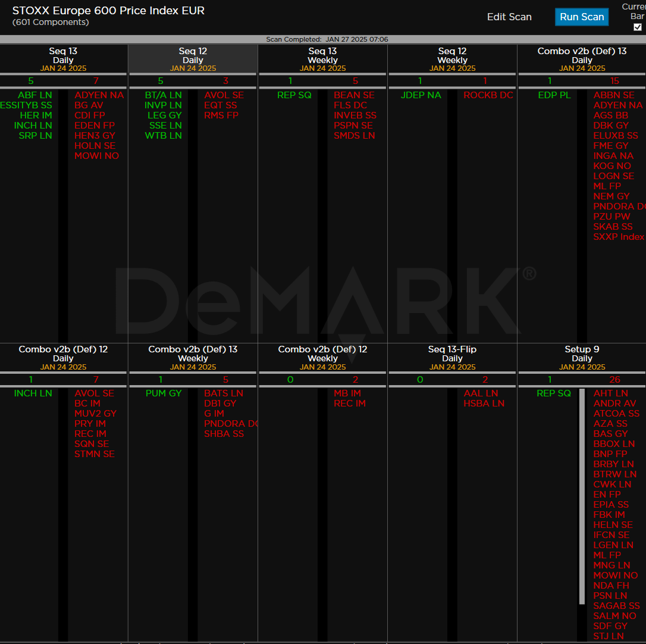The height and width of the screenshot is (644, 646).
Task: Click AHT LN in Setup 9 Daily
Action: click(610, 393)
